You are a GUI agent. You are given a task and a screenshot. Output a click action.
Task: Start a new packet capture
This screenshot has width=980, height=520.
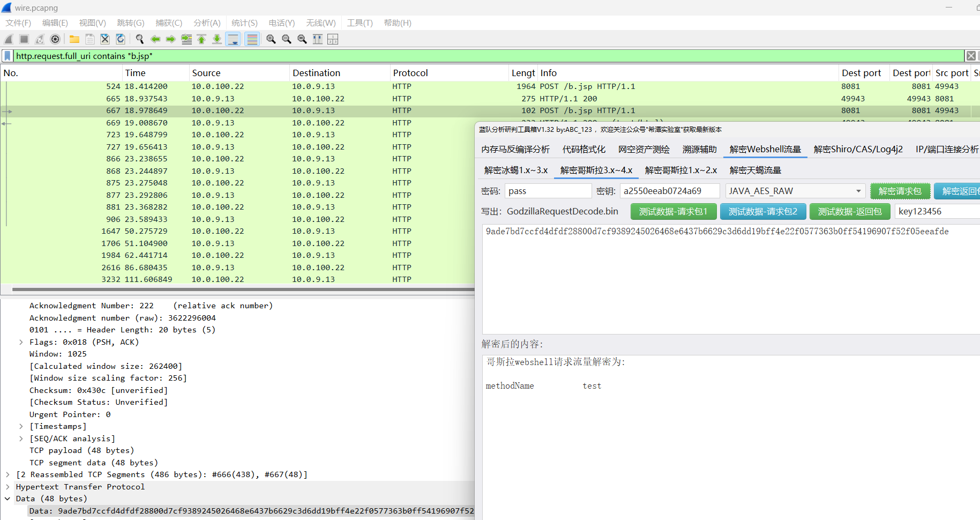click(9, 39)
